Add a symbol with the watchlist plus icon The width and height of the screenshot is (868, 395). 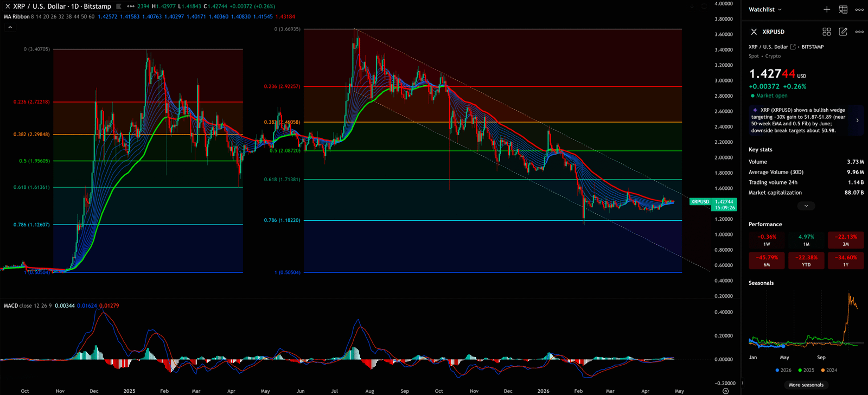pyautogui.click(x=826, y=9)
